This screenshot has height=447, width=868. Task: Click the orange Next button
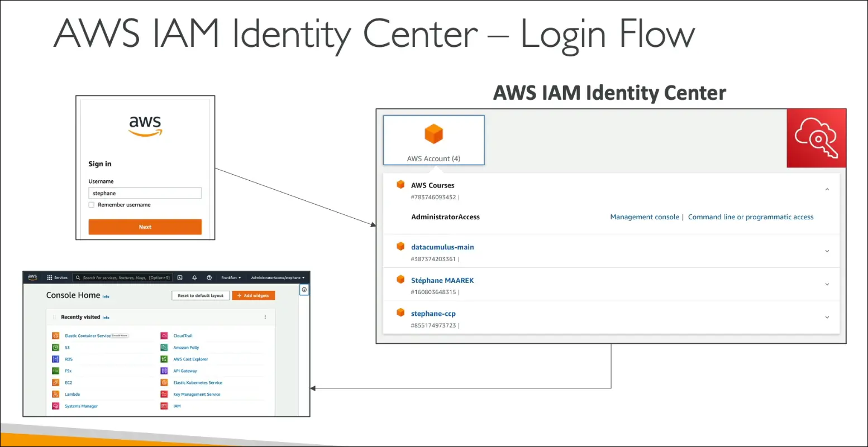pyautogui.click(x=145, y=227)
